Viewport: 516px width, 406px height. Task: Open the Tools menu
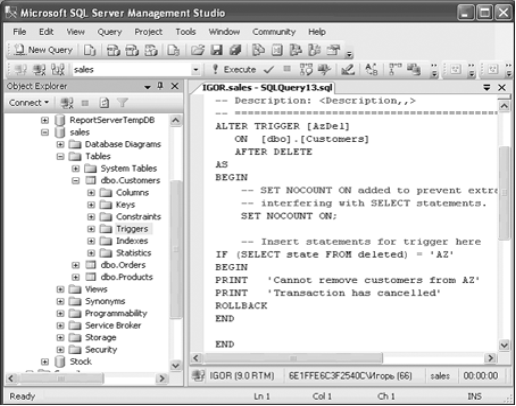(186, 32)
